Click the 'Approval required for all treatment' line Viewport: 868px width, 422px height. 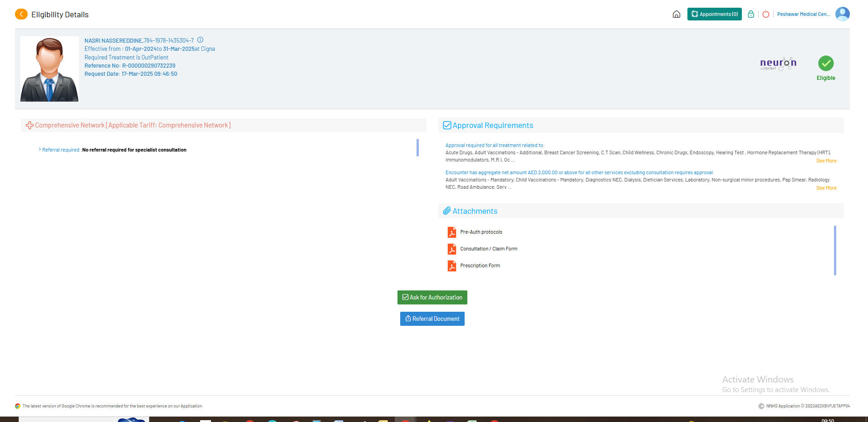[495, 145]
